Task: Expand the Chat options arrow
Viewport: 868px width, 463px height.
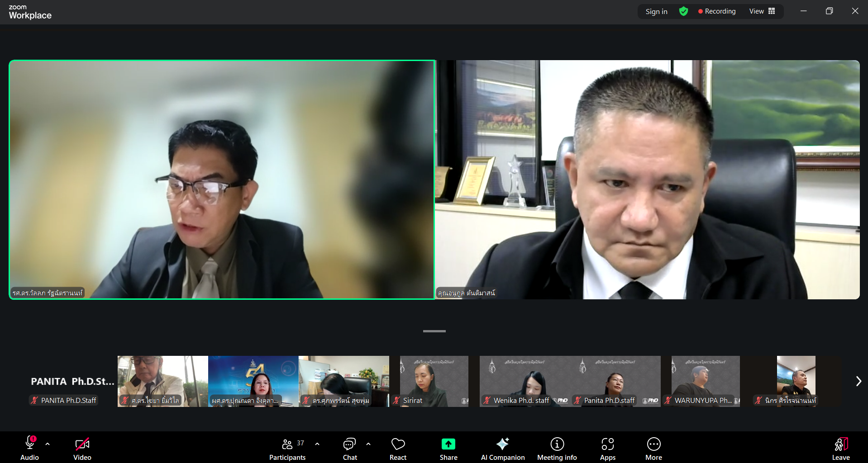Action: [368, 444]
